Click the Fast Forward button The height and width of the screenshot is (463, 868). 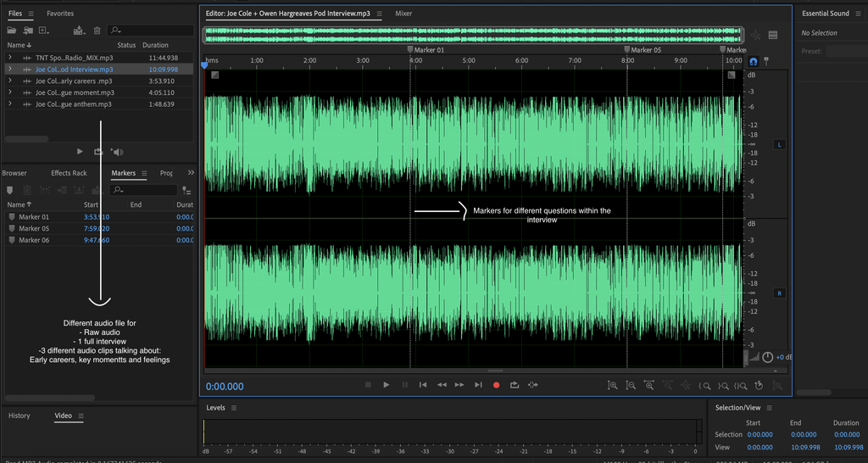459,385
